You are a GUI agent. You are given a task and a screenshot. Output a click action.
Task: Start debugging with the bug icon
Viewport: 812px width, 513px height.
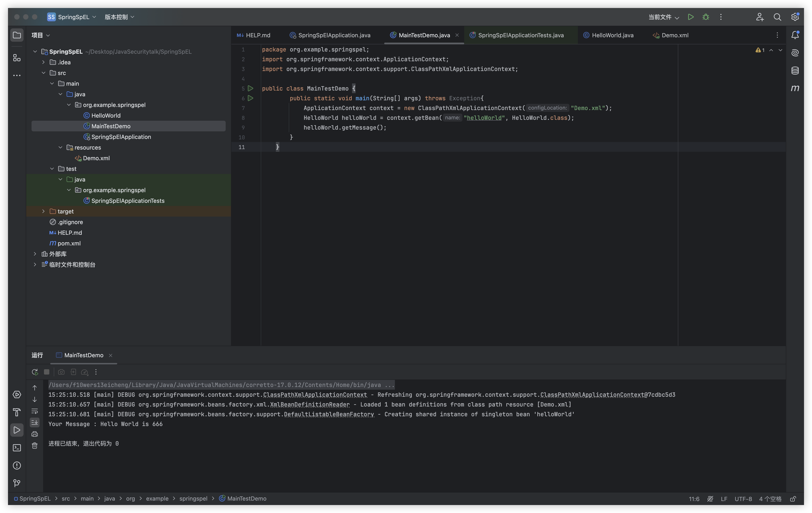[705, 17]
